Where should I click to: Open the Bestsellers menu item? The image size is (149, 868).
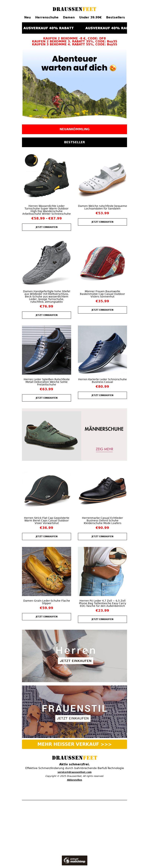pyautogui.click(x=115, y=17)
